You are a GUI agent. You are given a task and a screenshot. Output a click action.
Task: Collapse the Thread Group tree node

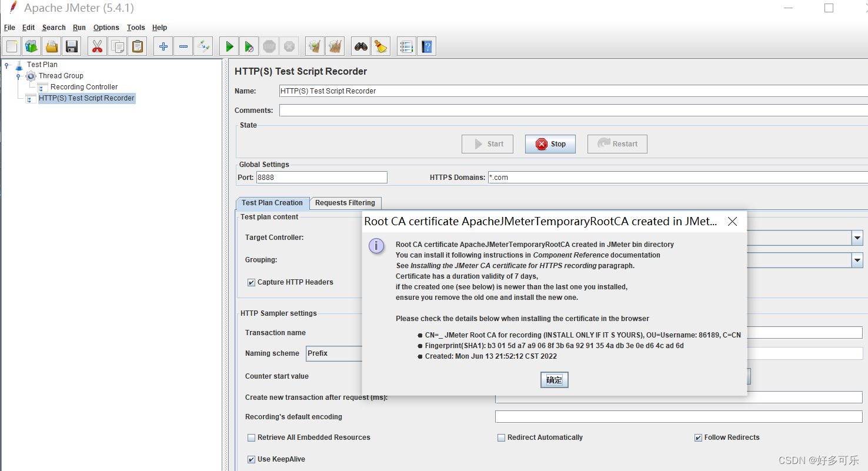(x=19, y=76)
